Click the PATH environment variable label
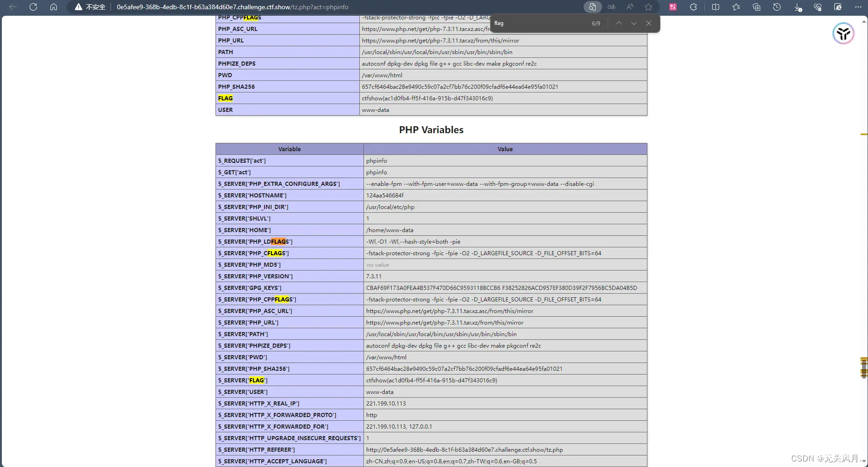Image resolution: width=868 pixels, height=467 pixels. tap(226, 52)
